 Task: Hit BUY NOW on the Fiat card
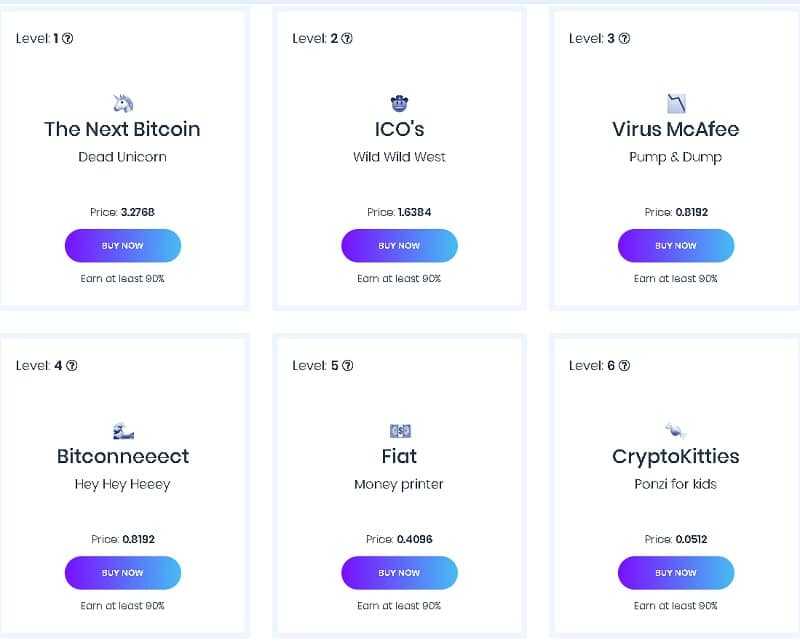(x=399, y=573)
